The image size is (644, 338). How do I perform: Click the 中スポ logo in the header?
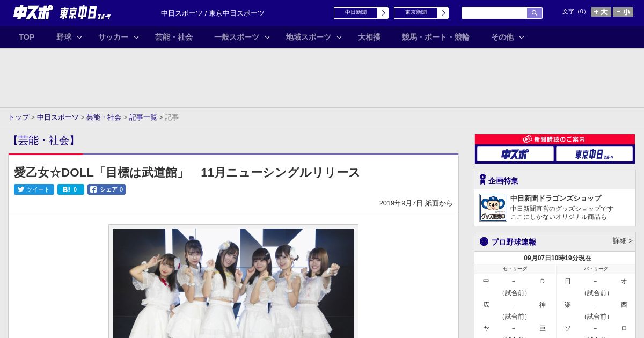tap(33, 12)
